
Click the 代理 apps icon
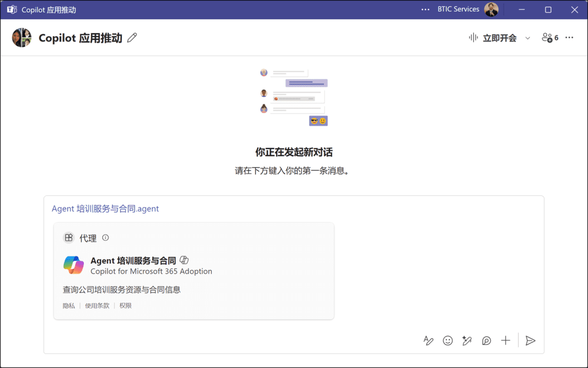[x=69, y=238]
